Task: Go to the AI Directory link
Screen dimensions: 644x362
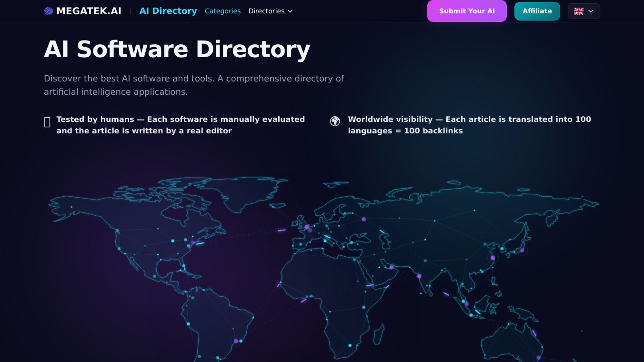Action: point(168,11)
